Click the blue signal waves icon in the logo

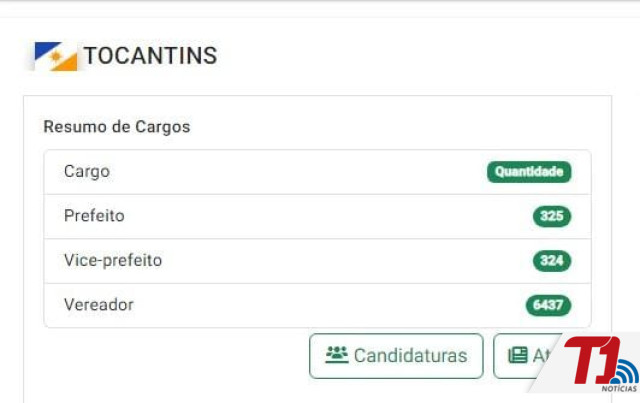click(624, 372)
